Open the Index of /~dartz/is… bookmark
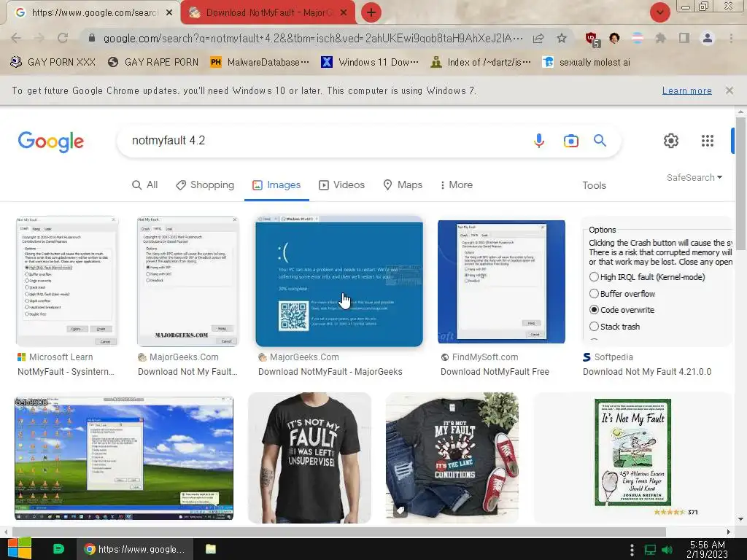Screen dimensions: 747x560 click(480, 63)
